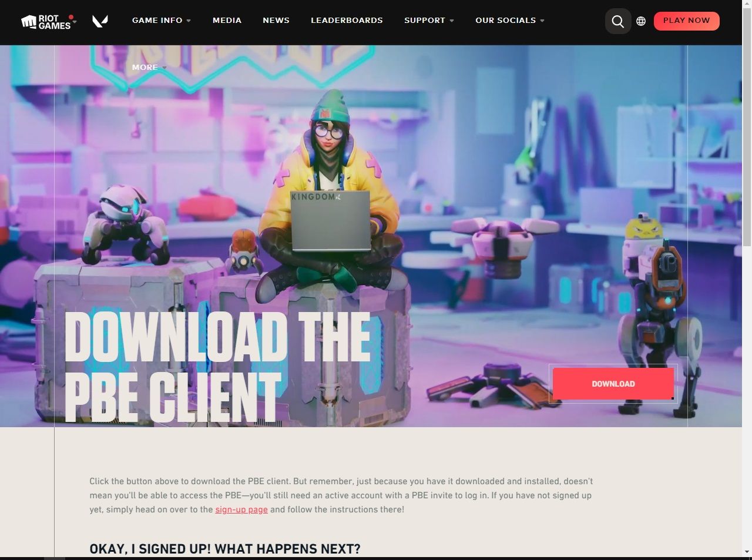Expand the Game Info dropdown
Image resolution: width=752 pixels, height=560 pixels.
(162, 20)
